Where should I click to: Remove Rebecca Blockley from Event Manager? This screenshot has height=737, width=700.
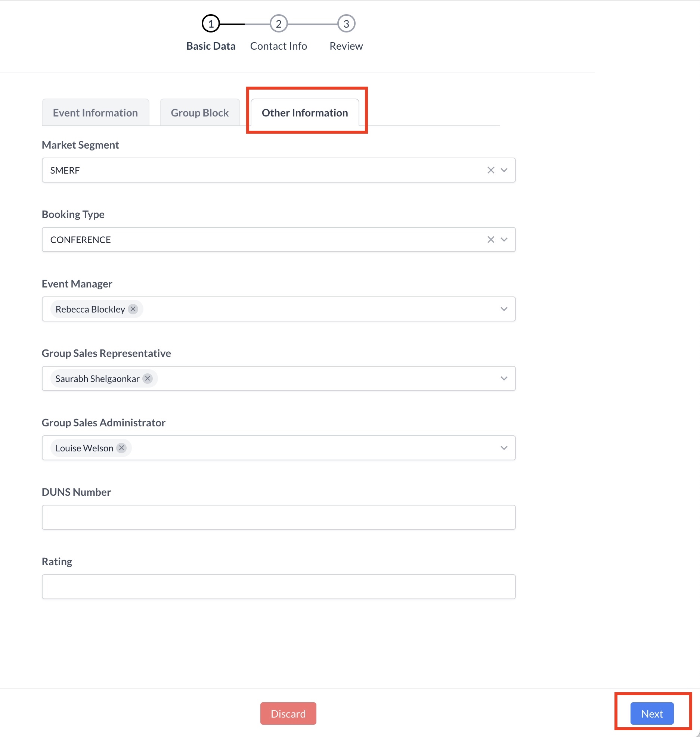[133, 309]
